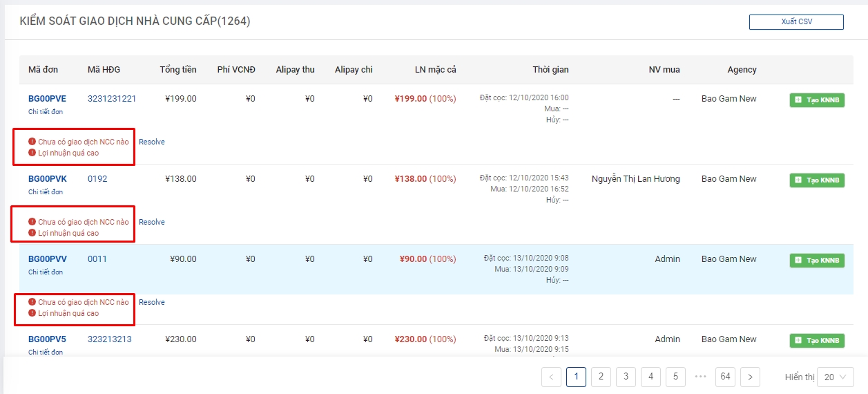Open HĐG code 3231231221
Viewport: 868px width, 394px height.
tap(112, 99)
